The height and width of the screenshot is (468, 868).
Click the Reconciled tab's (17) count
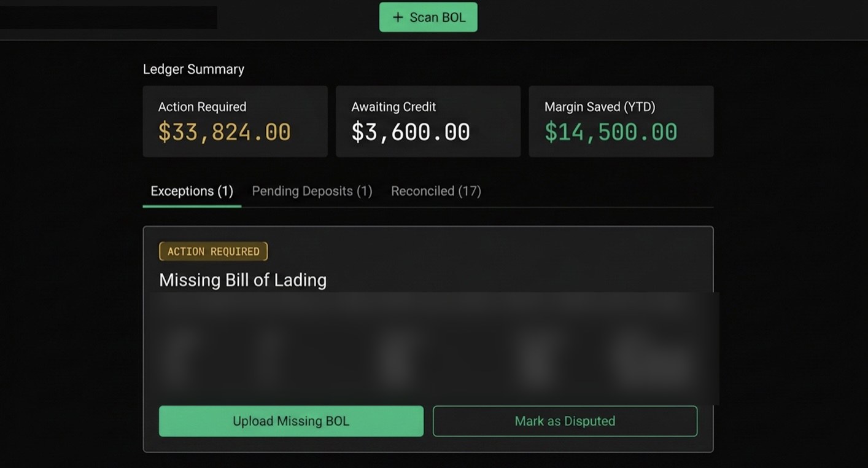[470, 191]
